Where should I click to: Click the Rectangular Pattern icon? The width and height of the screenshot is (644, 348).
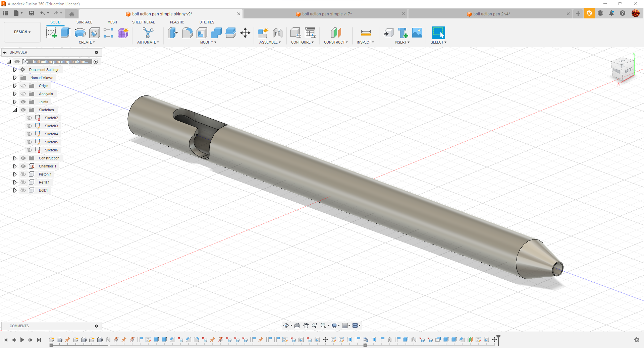tap(108, 33)
